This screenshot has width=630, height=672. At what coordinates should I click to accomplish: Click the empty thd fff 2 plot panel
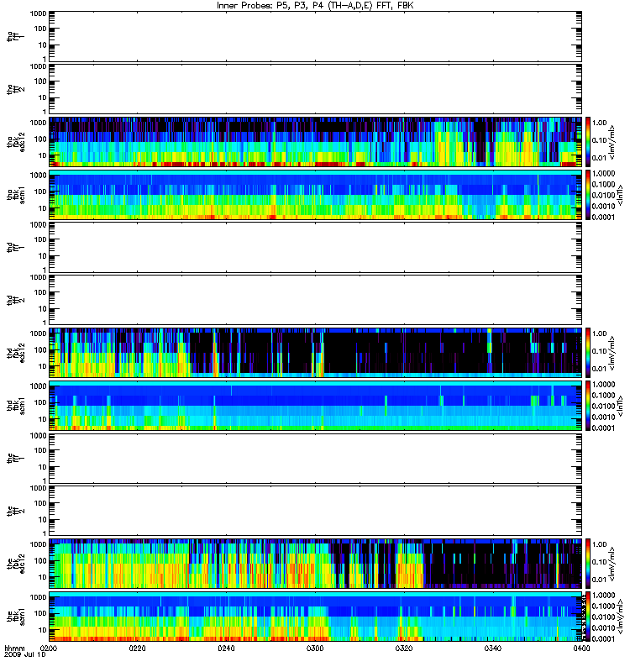(x=316, y=300)
